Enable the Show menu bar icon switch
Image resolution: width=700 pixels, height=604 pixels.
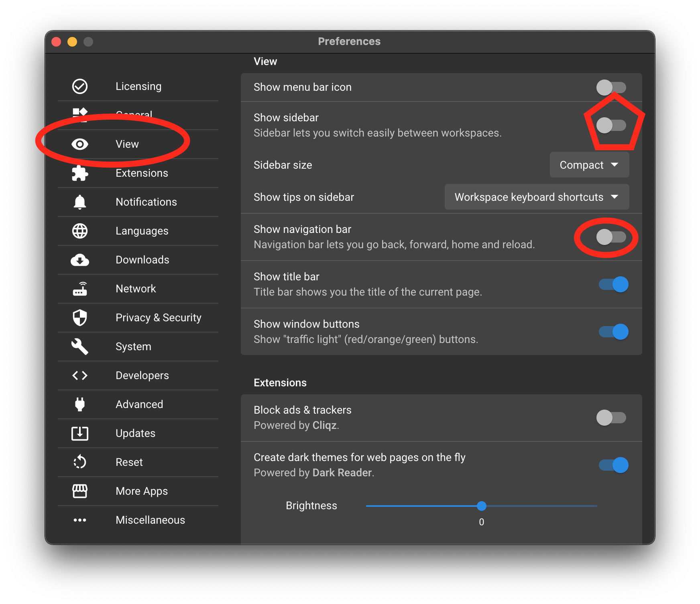point(611,88)
